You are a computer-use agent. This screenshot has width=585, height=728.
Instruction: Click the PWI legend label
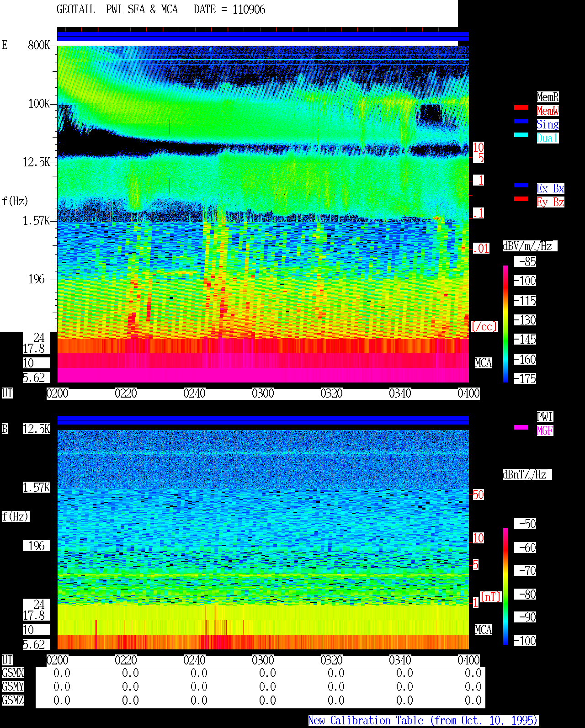click(545, 417)
